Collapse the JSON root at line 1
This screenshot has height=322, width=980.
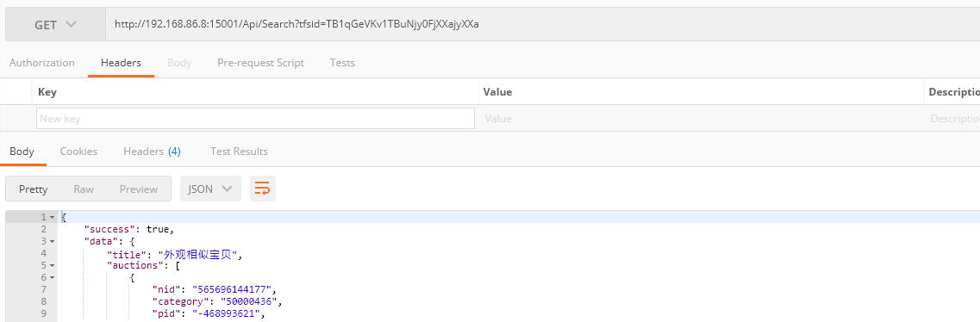(53, 217)
